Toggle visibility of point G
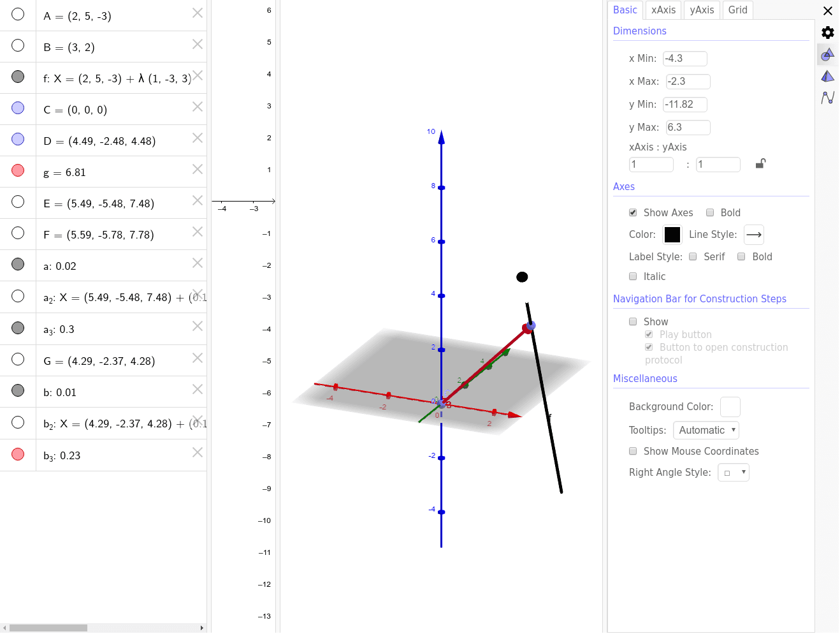The image size is (840, 634). 18,359
